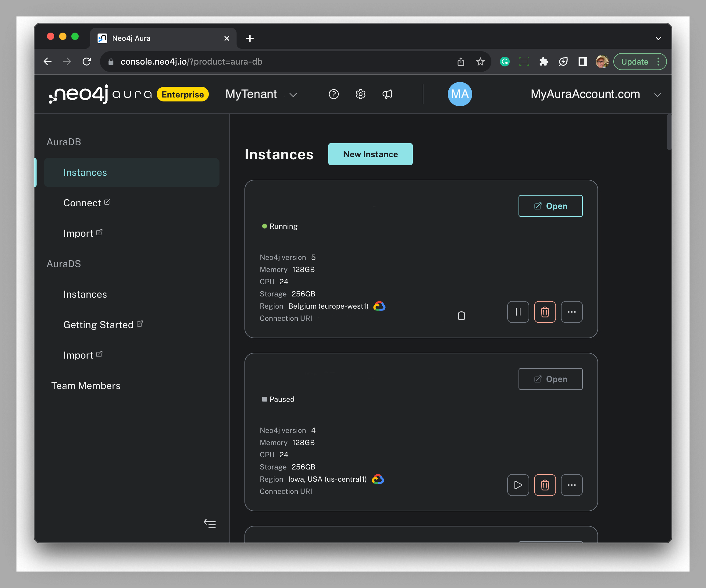Select AuraDS Instances in sidebar

pyautogui.click(x=85, y=294)
